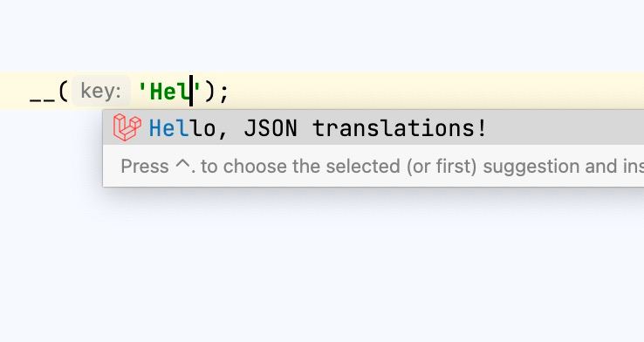The image size is (644, 342).
Task: Click the word 'translations!' in suggestion row
Action: click(x=400, y=128)
